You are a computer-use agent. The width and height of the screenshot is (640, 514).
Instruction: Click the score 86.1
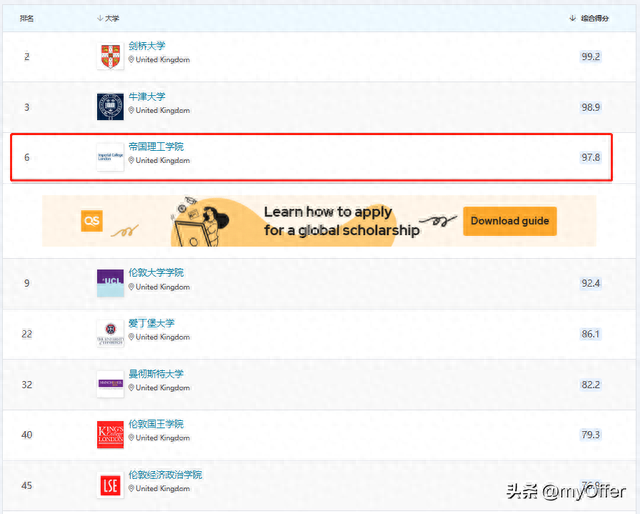pyautogui.click(x=591, y=334)
